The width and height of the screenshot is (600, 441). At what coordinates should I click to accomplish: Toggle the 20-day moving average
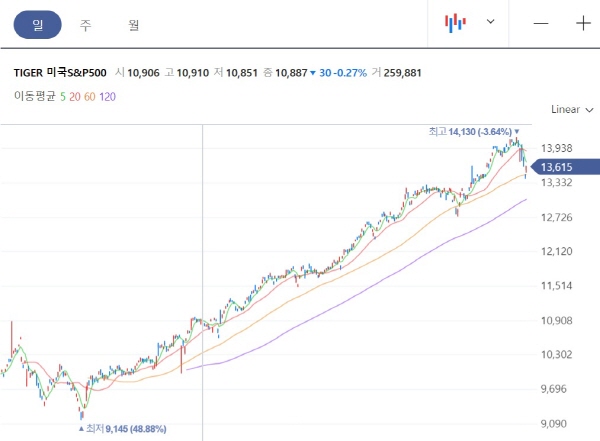[x=75, y=96]
